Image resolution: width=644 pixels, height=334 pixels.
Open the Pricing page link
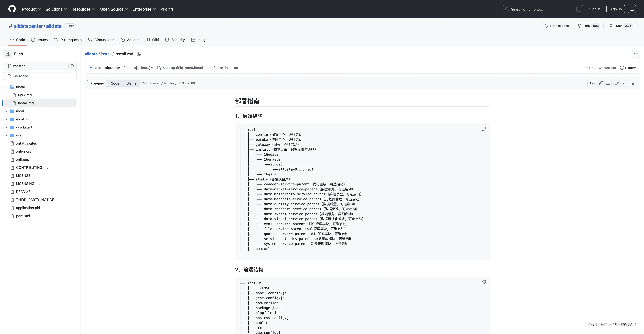point(166,9)
